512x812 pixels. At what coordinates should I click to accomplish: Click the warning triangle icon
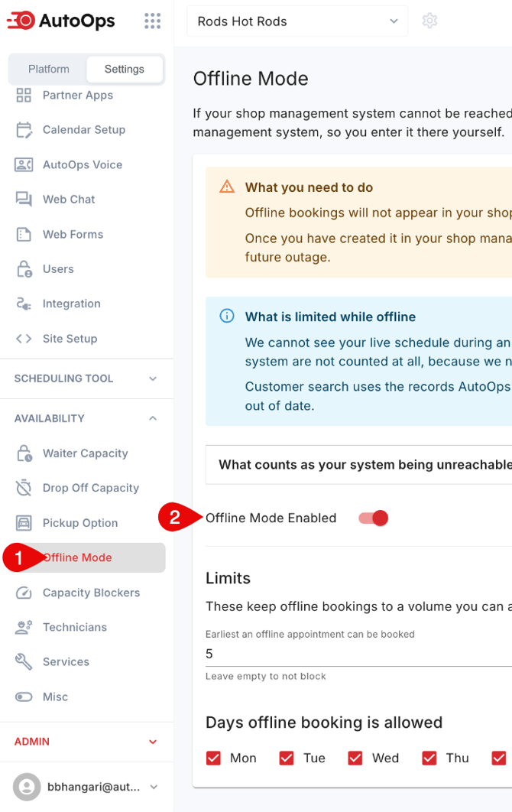tap(227, 187)
